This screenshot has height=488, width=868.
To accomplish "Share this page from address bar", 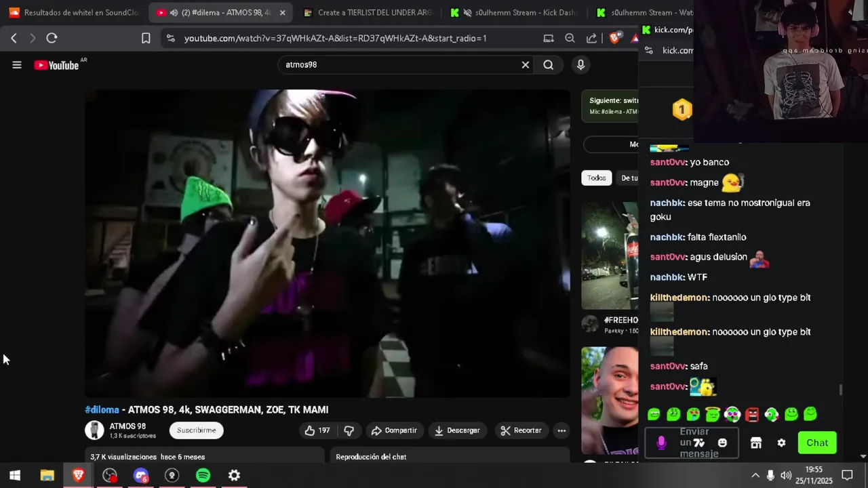I will coord(592,39).
